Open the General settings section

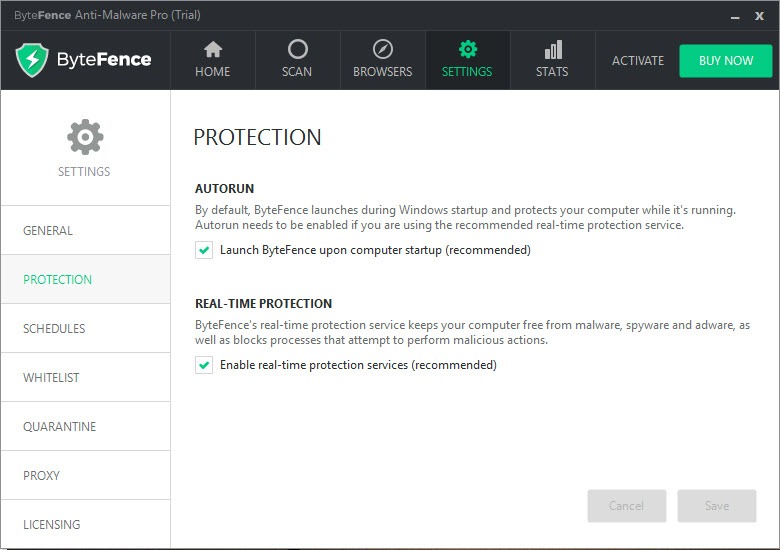pos(86,230)
